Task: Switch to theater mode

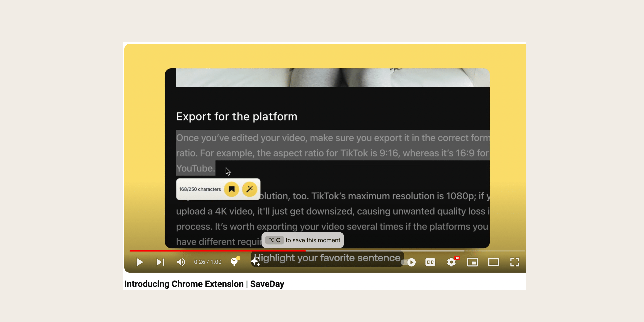Action: point(494,262)
